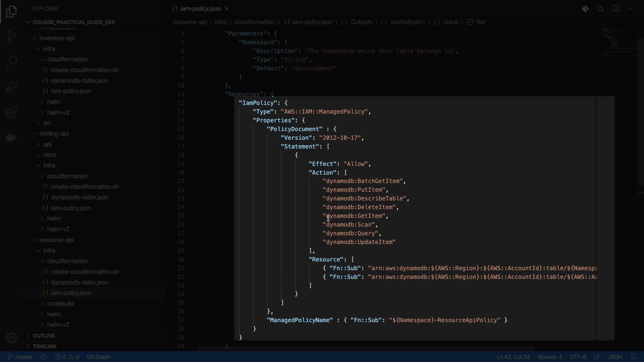Expand the OUTLINE section
The height and width of the screenshot is (362, 644).
pyautogui.click(x=44, y=336)
